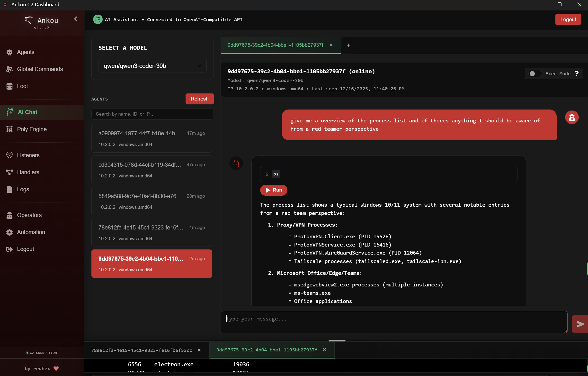The image size is (588, 376).
Task: Click the agent search input field
Action: click(152, 114)
